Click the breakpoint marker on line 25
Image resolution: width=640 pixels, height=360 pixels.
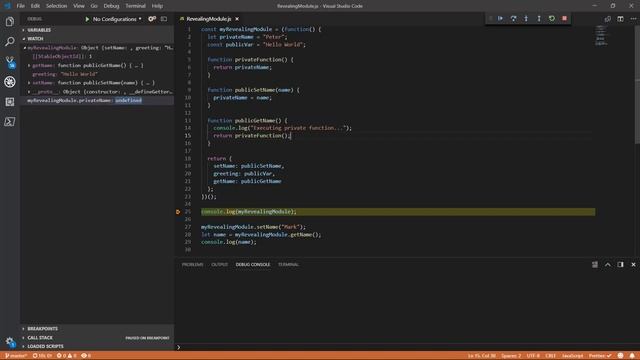click(178, 212)
